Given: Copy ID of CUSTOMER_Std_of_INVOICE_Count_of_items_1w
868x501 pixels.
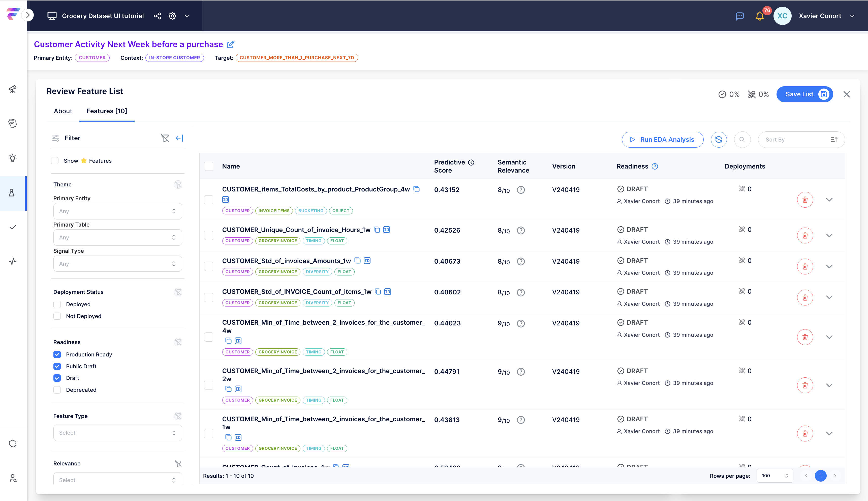Looking at the screenshot, I should [387, 292].
